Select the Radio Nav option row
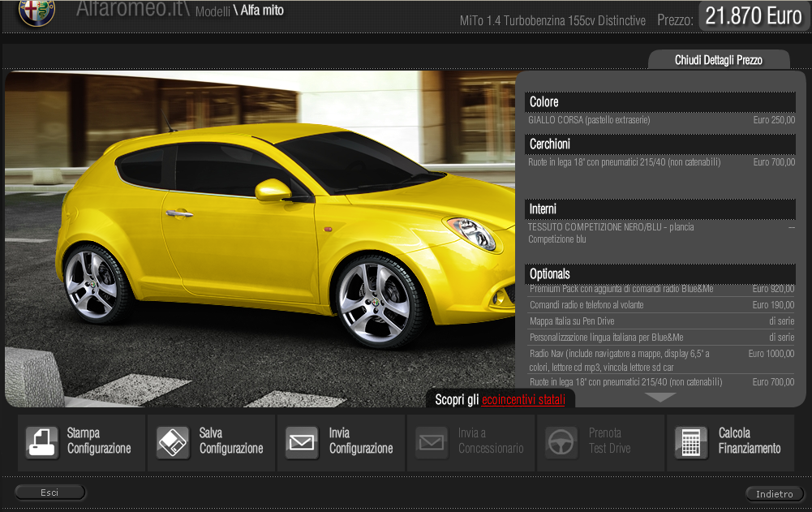Viewport: 812px width, 512px height. point(661,360)
